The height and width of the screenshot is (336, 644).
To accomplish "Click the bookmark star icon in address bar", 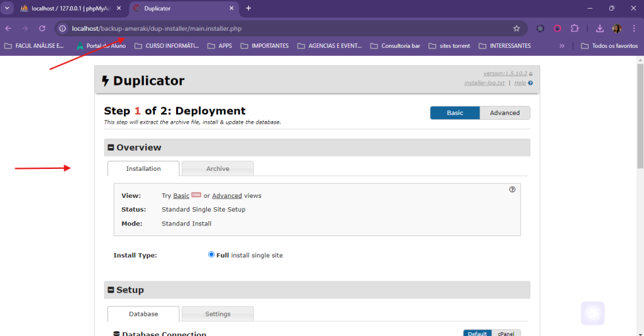I will tap(516, 28).
